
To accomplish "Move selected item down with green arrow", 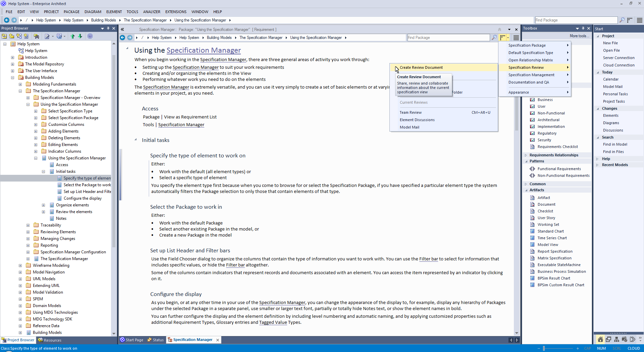I will click(x=80, y=36).
